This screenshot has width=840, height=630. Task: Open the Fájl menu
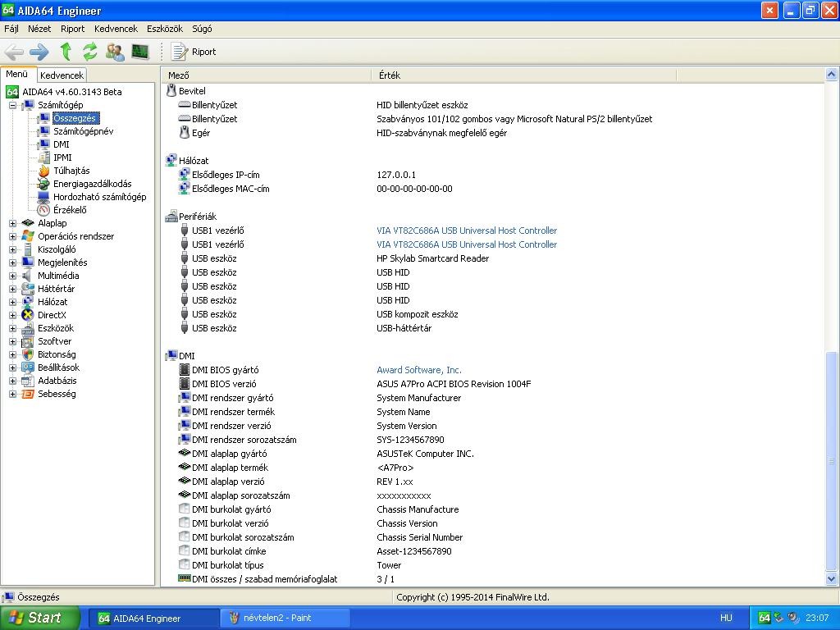click(11, 29)
